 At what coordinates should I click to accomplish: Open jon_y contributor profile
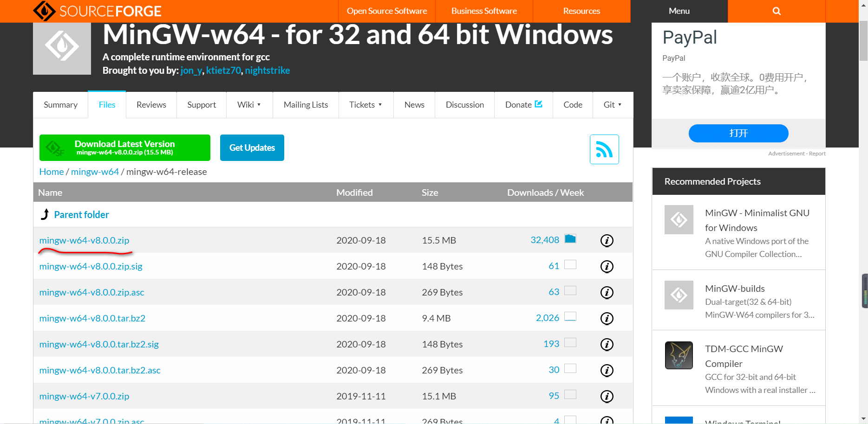coord(191,71)
